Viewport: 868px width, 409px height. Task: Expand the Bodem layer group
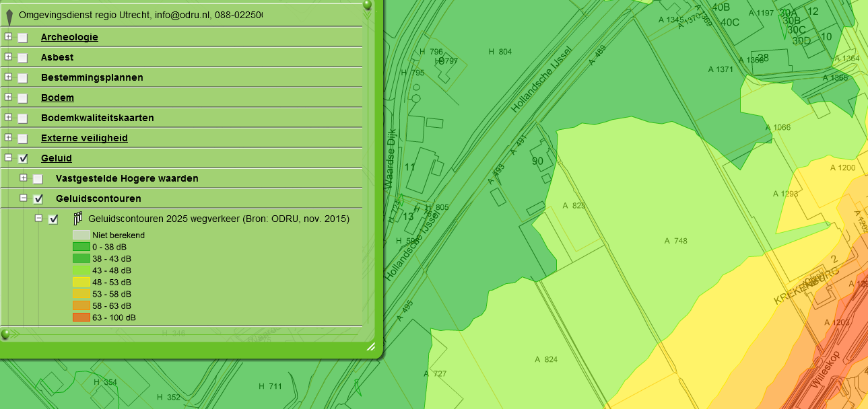[8, 98]
